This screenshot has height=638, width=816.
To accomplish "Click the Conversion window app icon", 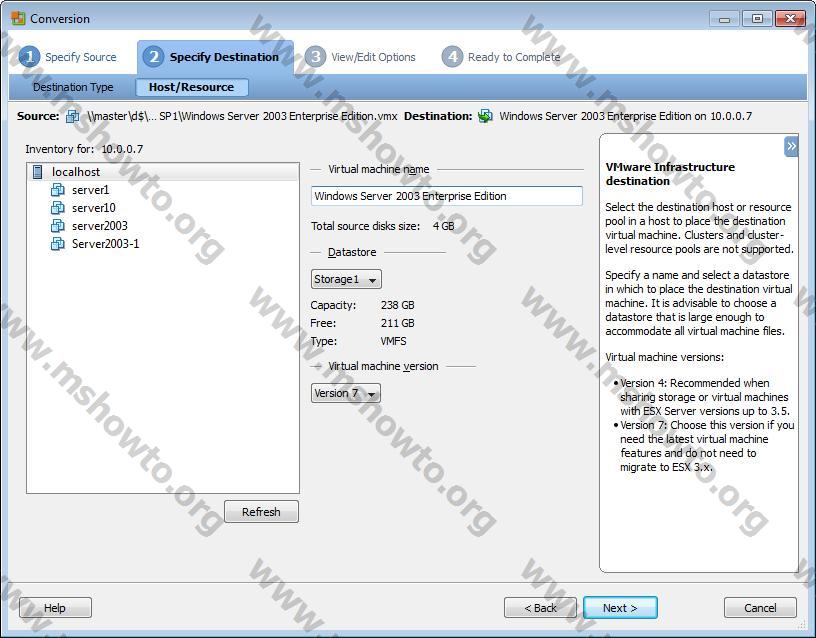I will click(18, 19).
